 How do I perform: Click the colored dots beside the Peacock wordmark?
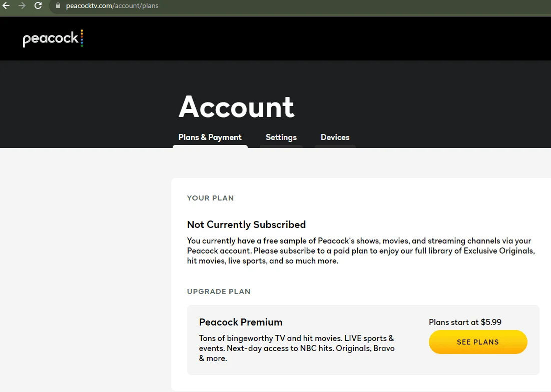click(82, 38)
